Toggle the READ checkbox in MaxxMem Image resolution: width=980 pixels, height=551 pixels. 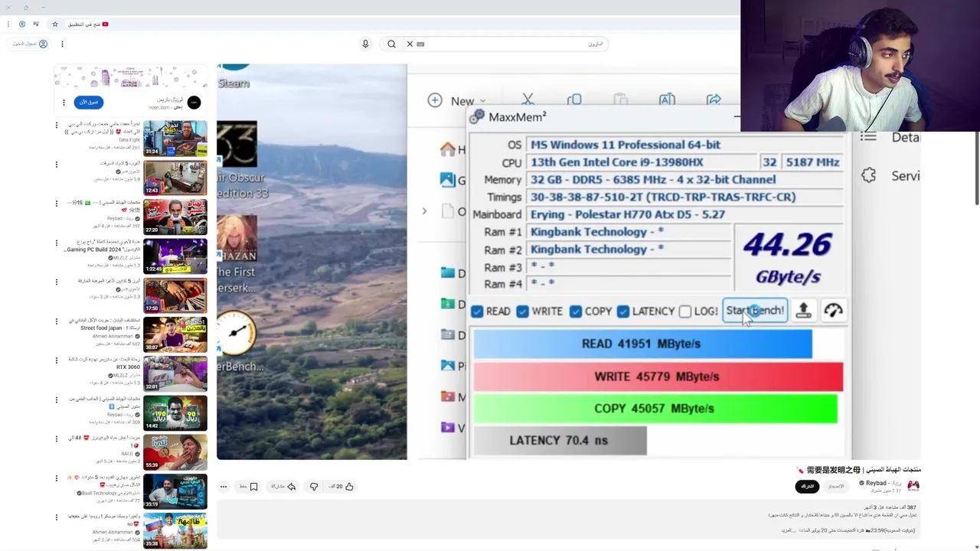click(x=477, y=311)
